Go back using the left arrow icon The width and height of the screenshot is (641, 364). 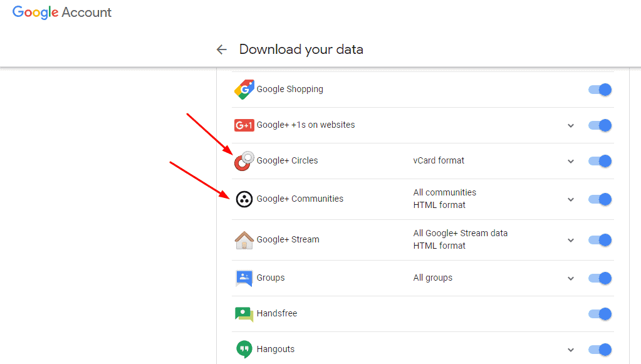[222, 49]
